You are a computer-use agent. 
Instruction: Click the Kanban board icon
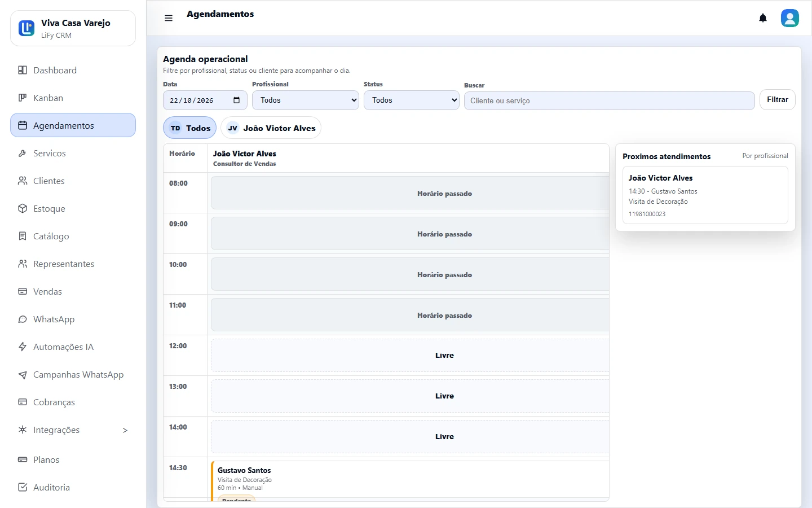pyautogui.click(x=23, y=98)
